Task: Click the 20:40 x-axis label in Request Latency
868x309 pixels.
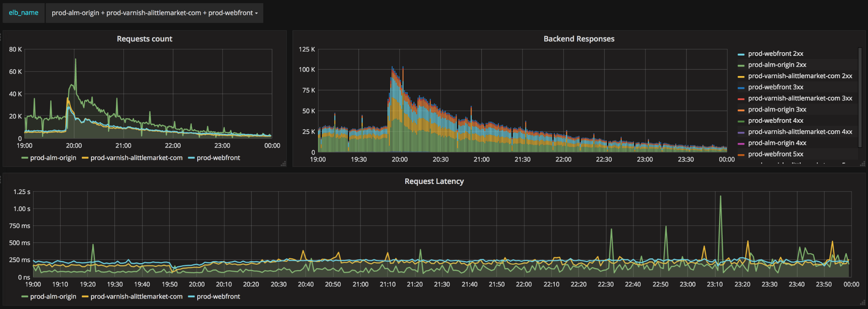Action: pyautogui.click(x=306, y=284)
